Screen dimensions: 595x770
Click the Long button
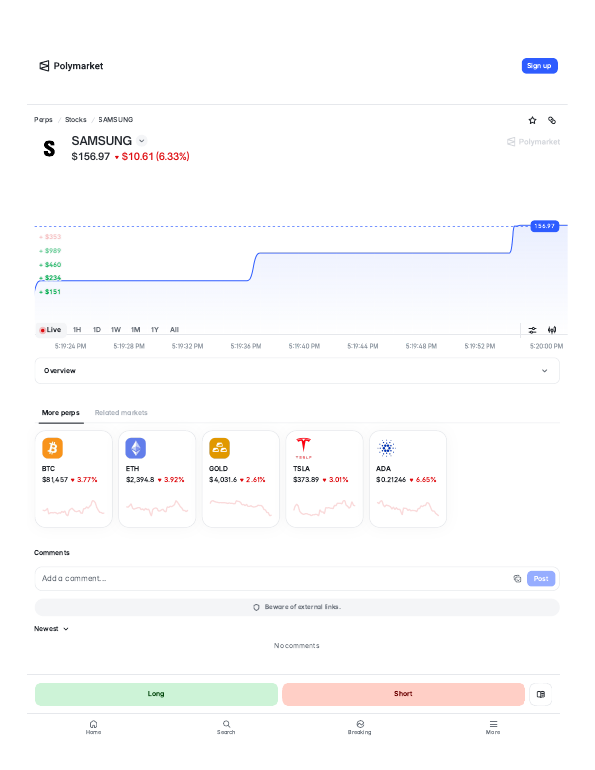click(x=156, y=694)
